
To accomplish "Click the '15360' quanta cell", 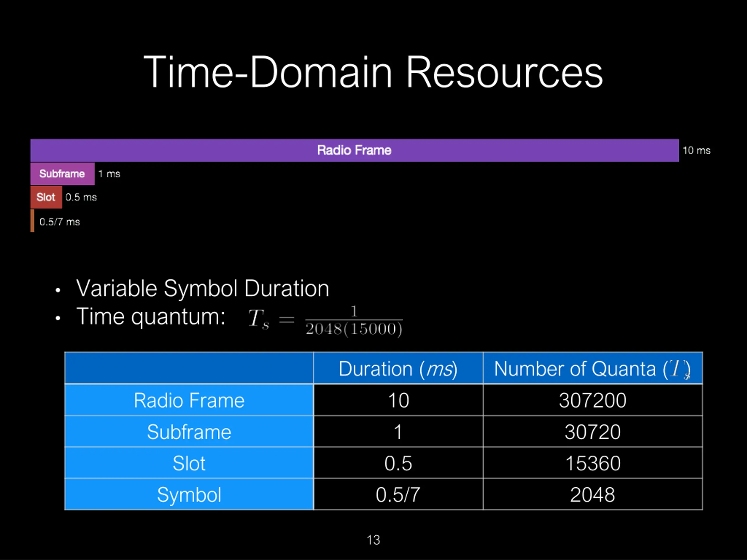I will pyautogui.click(x=593, y=463).
